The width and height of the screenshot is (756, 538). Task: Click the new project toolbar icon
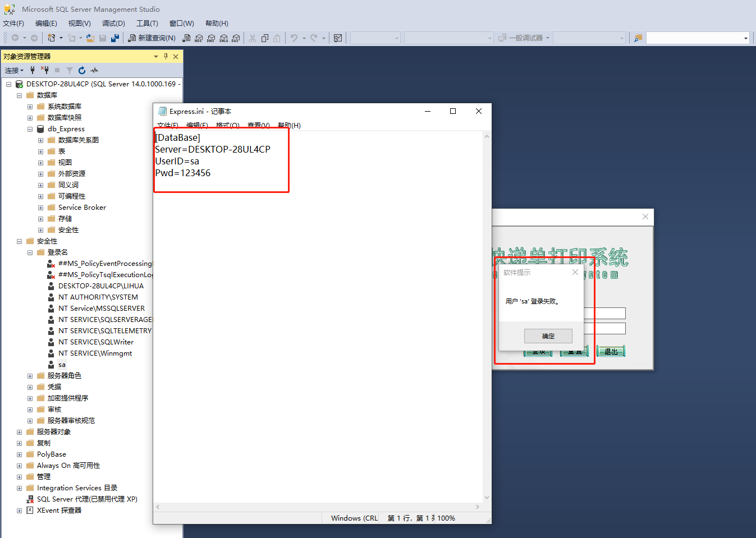coord(52,38)
